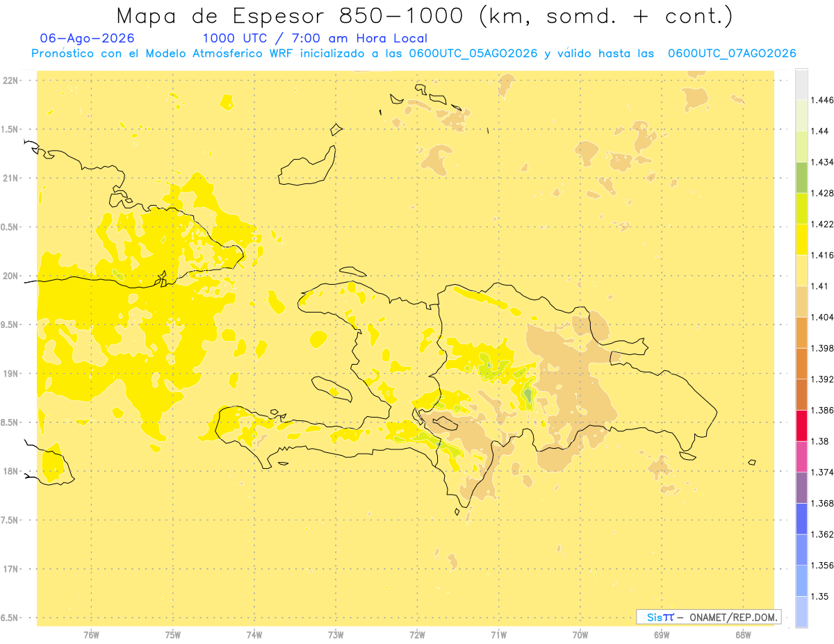
Task: Select the green swatch between 1.428 and 1.434
Action: click(x=801, y=178)
